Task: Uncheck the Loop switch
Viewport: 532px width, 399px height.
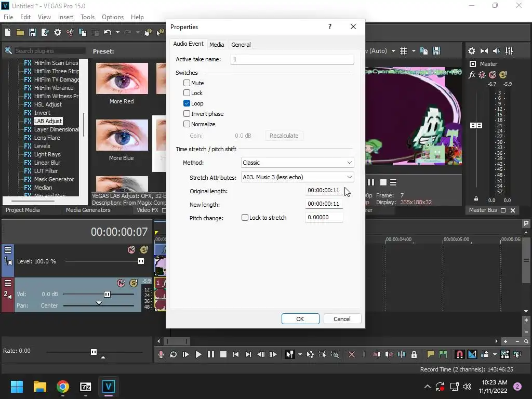Action: click(x=187, y=103)
